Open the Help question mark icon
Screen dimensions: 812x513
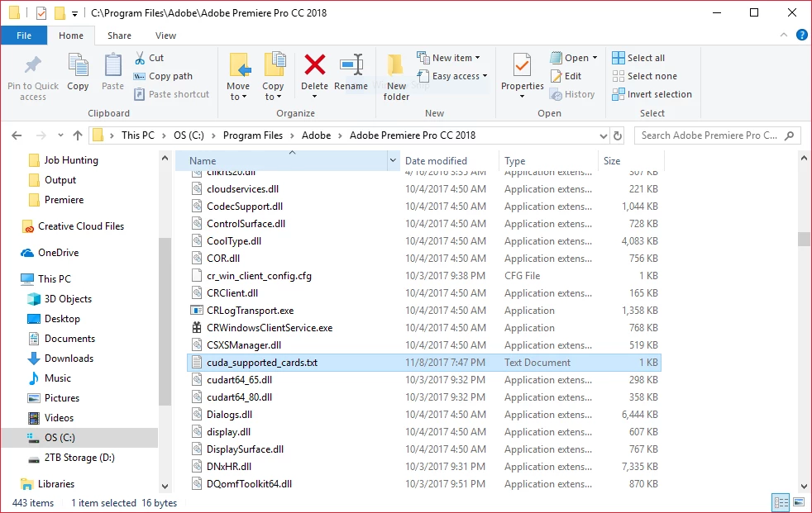[x=801, y=36]
